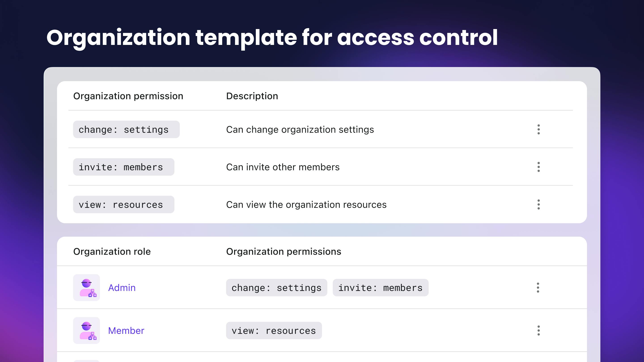The image size is (644, 362).
Task: Open the Member role link
Action: [x=126, y=331]
